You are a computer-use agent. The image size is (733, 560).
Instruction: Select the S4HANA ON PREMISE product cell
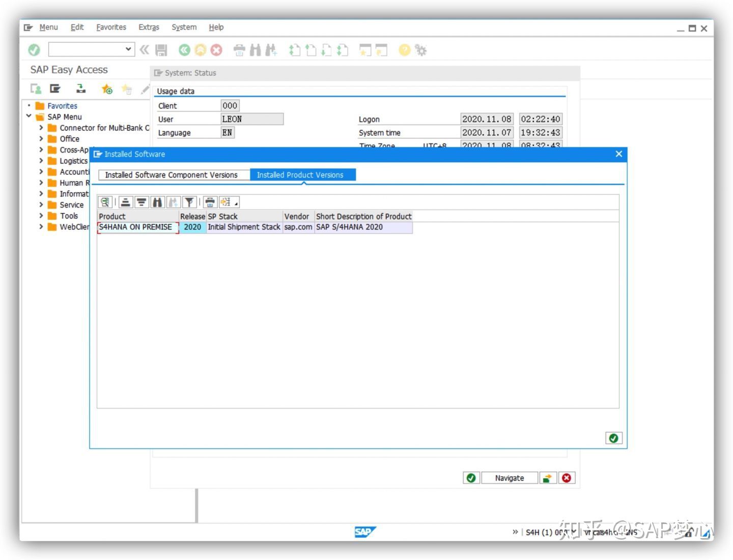(138, 227)
